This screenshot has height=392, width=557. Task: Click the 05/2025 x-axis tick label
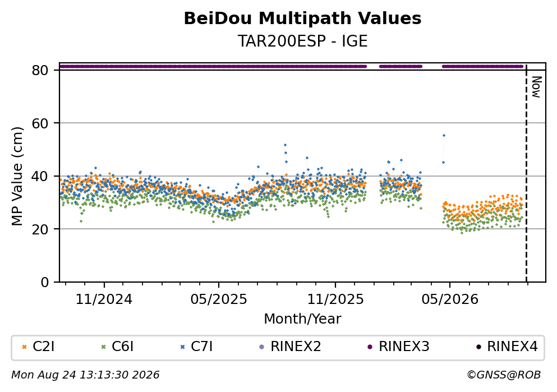(x=218, y=299)
